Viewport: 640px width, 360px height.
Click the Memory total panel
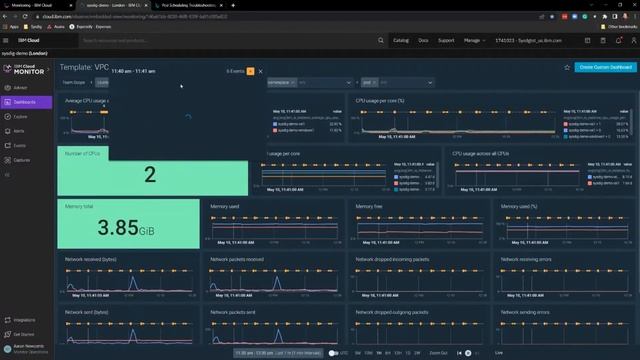(x=129, y=224)
